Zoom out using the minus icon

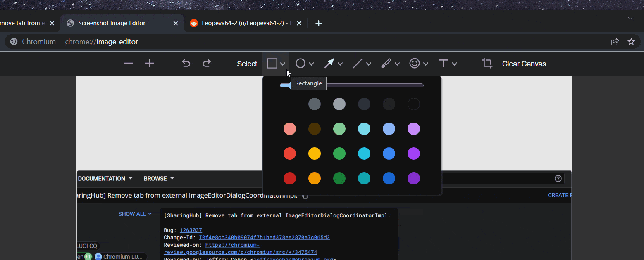[129, 64]
